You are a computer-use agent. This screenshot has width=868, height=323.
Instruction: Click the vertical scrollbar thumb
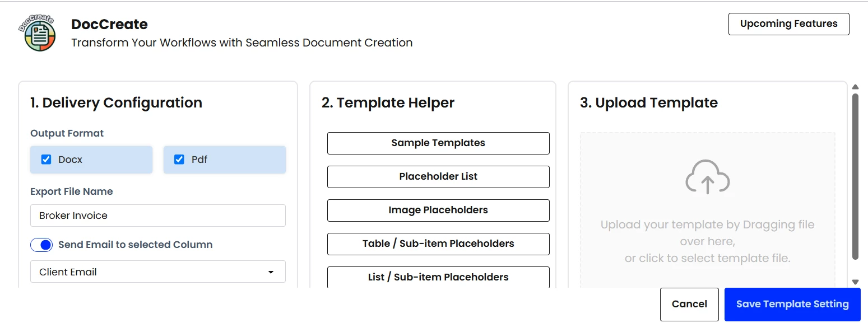coord(855,177)
